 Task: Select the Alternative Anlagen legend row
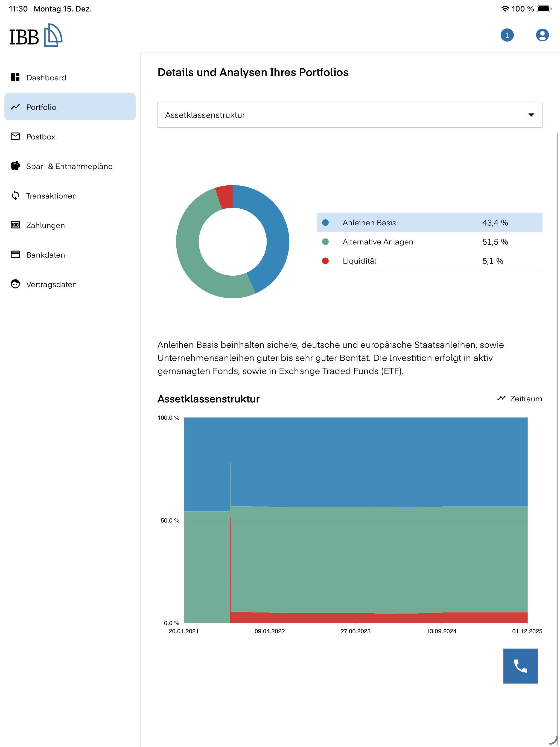429,242
